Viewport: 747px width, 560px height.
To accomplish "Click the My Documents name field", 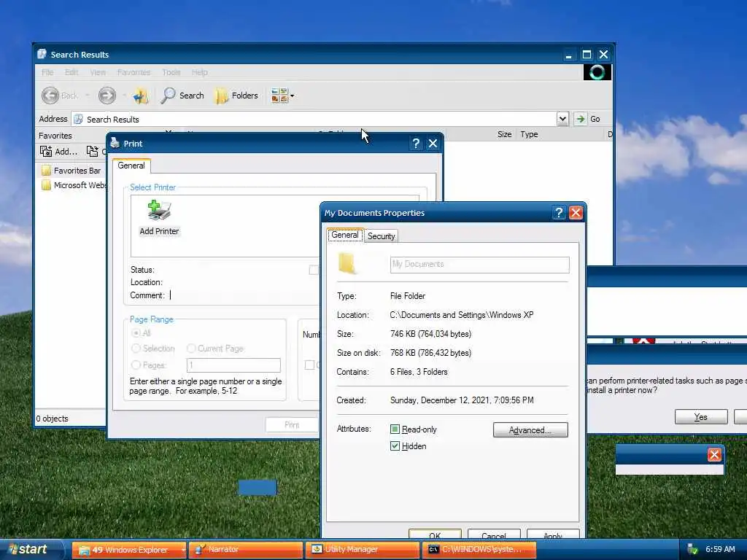I will point(480,265).
